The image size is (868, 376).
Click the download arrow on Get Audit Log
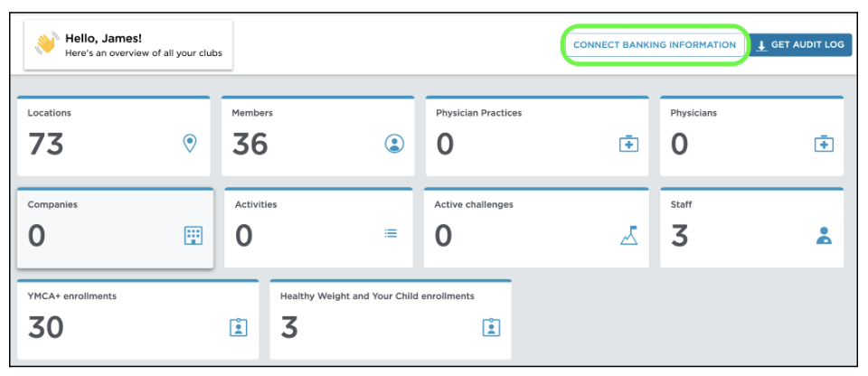pyautogui.click(x=761, y=46)
